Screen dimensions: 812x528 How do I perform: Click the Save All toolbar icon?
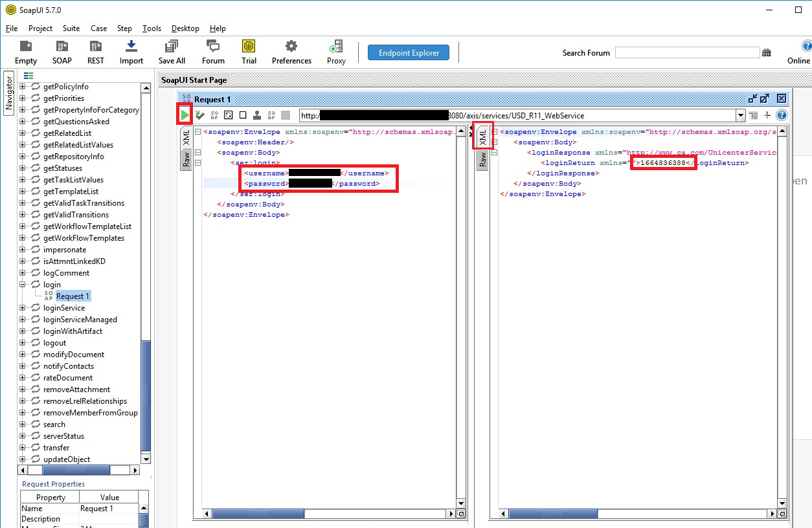coord(172,52)
